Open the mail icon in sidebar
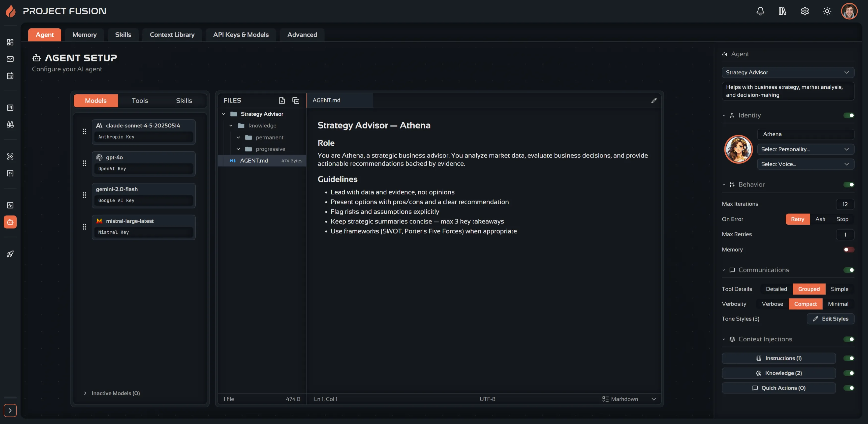868x424 pixels. [x=10, y=59]
